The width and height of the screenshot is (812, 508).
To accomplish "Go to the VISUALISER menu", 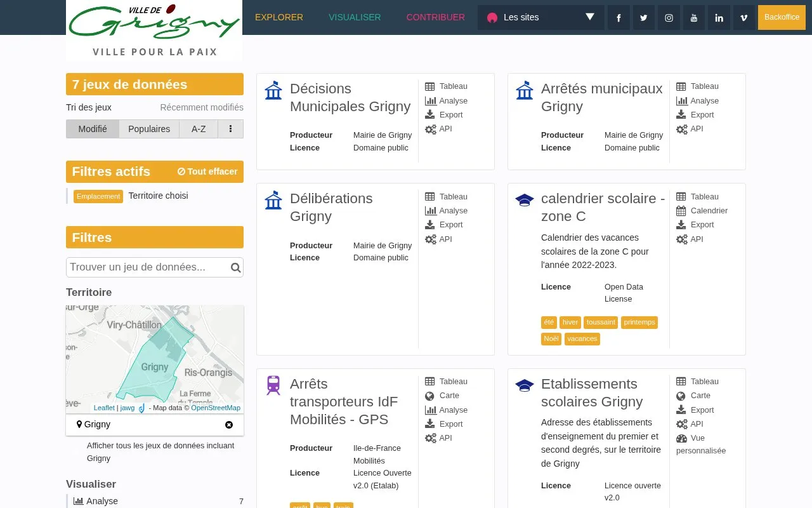I will pos(355,17).
